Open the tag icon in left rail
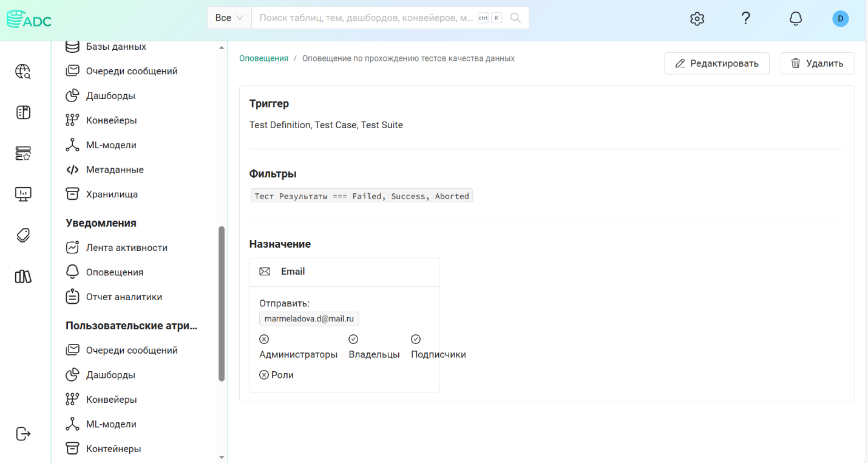Screen dimensions: 868x463 [x=23, y=236]
